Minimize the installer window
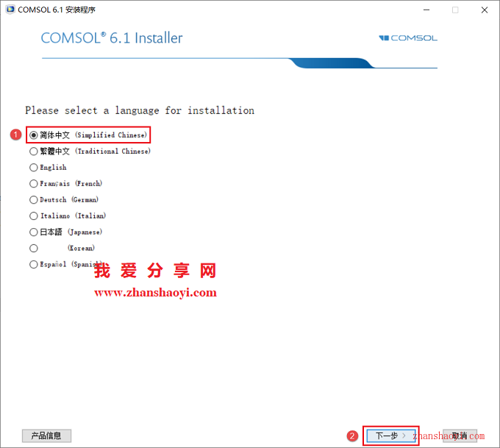The width and height of the screenshot is (500, 448). [426, 10]
